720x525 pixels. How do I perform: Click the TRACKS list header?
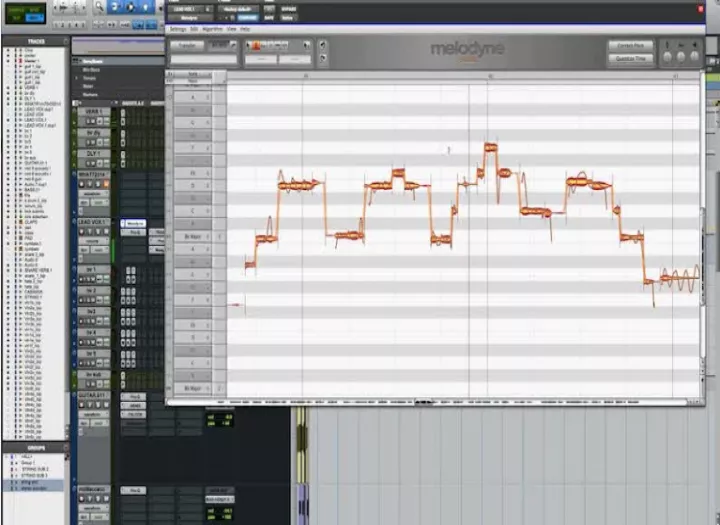(36, 41)
